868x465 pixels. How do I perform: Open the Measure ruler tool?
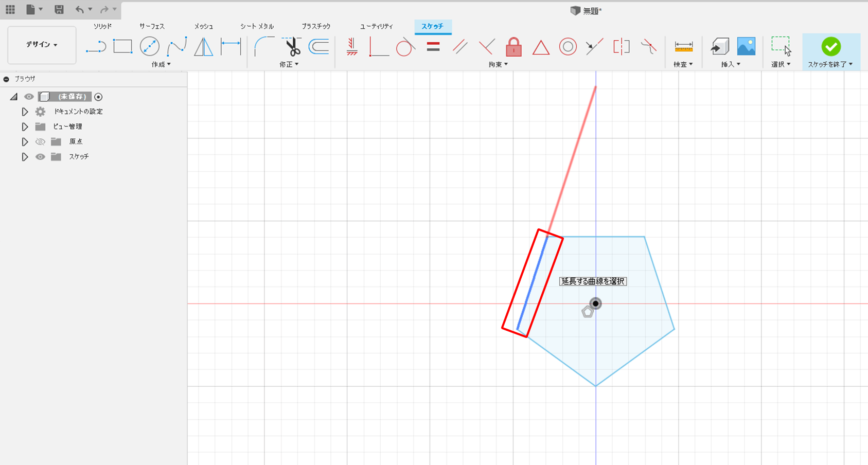[x=683, y=47]
